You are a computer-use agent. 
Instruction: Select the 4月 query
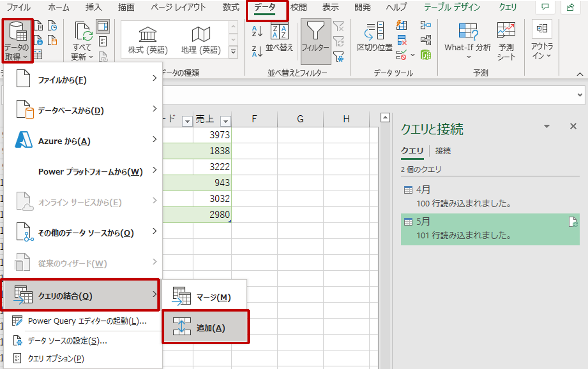pyautogui.click(x=490, y=196)
